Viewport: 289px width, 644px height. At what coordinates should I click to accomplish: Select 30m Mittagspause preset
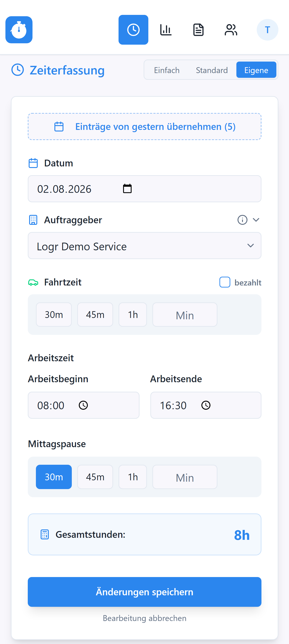[x=54, y=477]
